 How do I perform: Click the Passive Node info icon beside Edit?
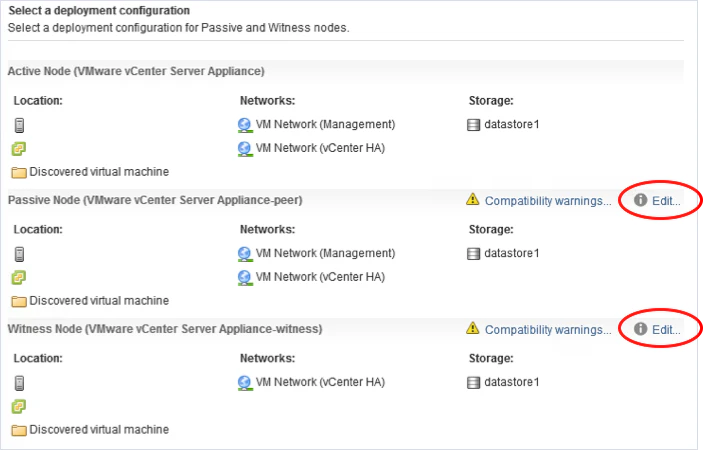pyautogui.click(x=641, y=200)
